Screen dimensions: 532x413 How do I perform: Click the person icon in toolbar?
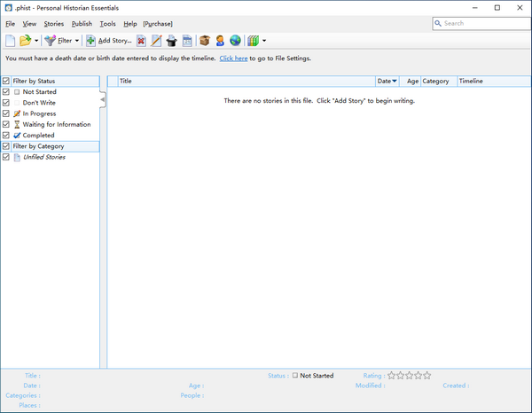tap(220, 41)
